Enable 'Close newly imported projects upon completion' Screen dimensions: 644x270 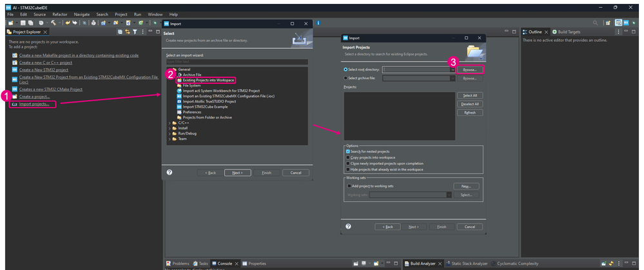click(348, 163)
